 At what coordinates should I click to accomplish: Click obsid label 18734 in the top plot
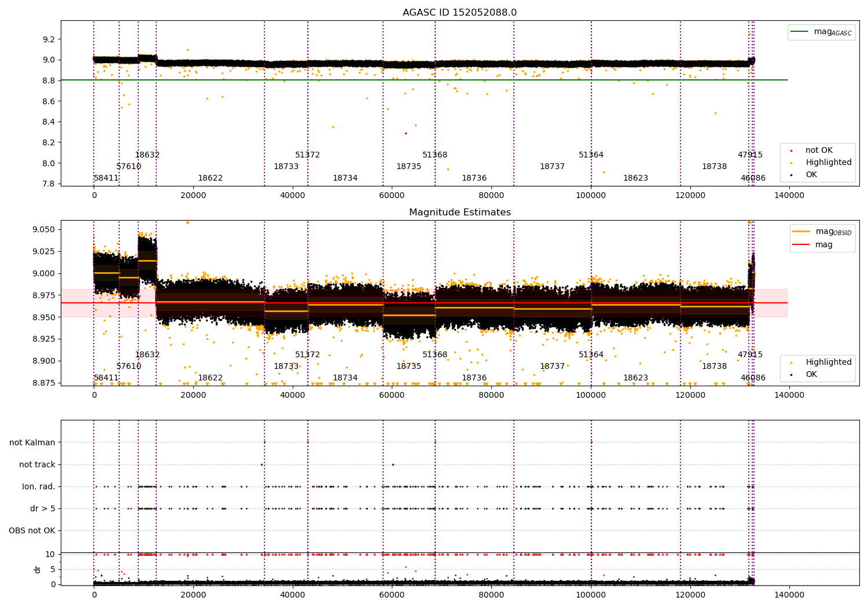tap(345, 178)
